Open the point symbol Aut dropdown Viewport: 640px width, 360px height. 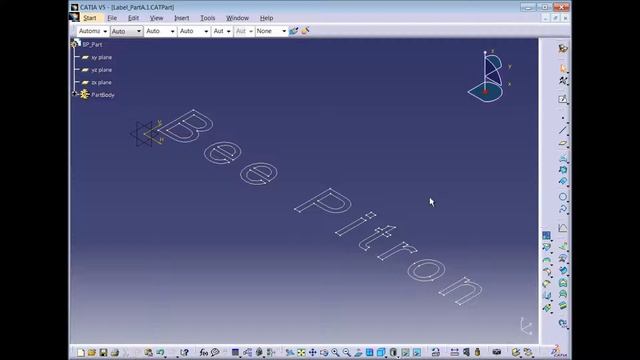point(222,31)
